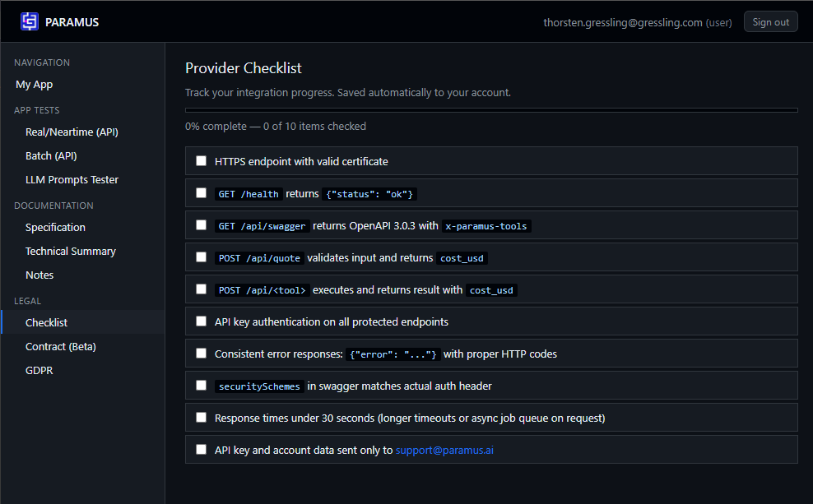Image resolution: width=813 pixels, height=504 pixels.
Task: Check HTTPS endpoint with valid certificate
Action: coord(201,161)
